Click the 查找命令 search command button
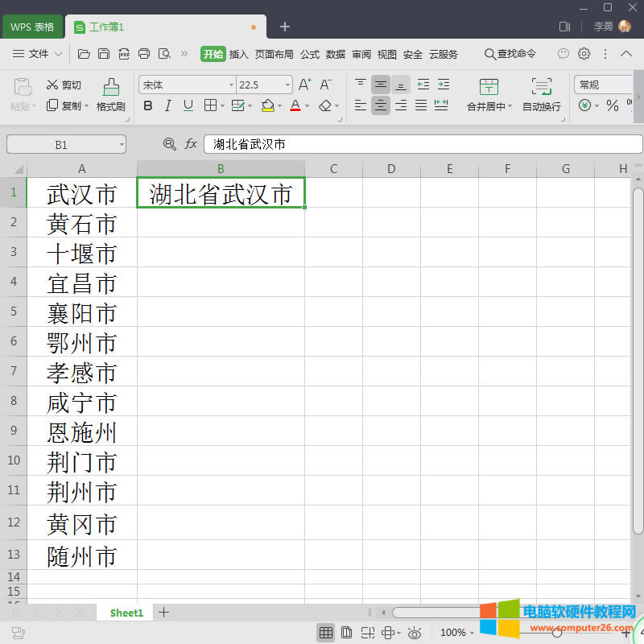This screenshot has height=644, width=644. (510, 54)
